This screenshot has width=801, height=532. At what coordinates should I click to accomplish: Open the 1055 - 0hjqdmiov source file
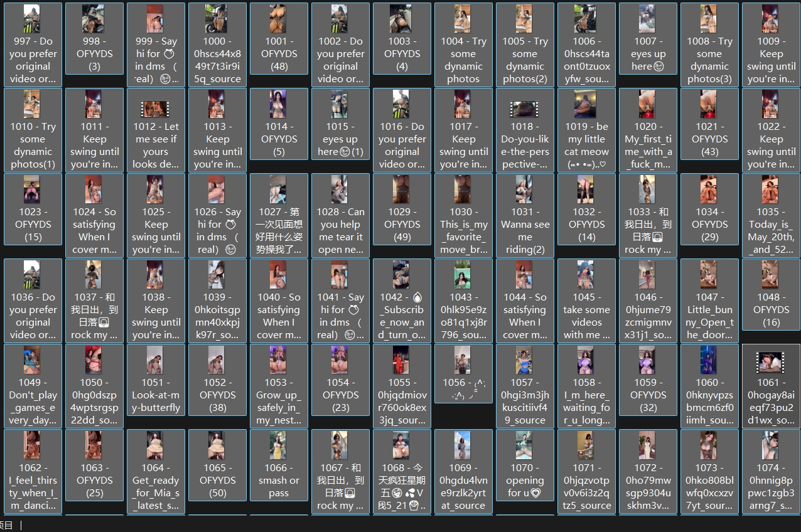402,385
